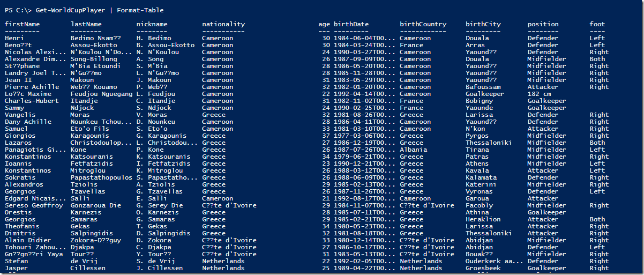Click last name Salli
The image size is (644, 275).
pyautogui.click(x=80, y=198)
